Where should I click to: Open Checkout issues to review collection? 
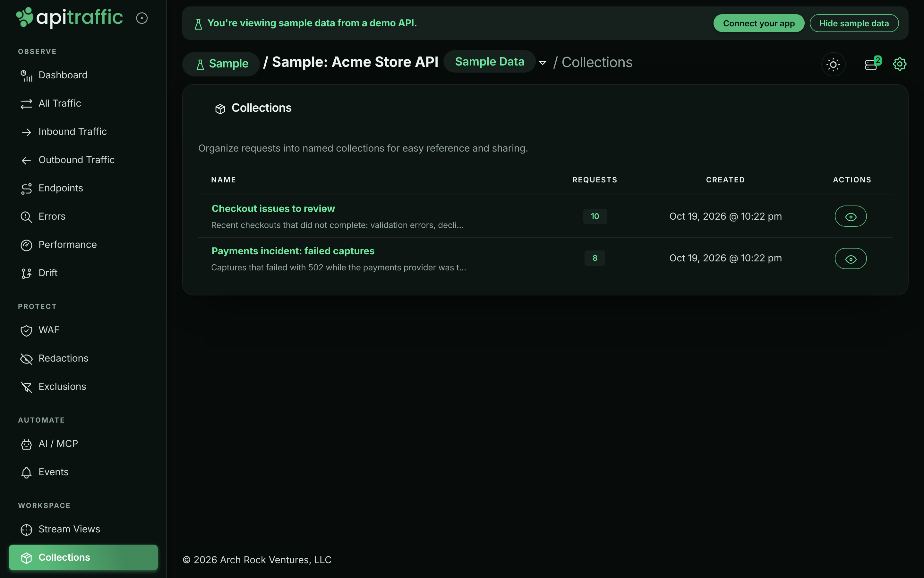(273, 208)
